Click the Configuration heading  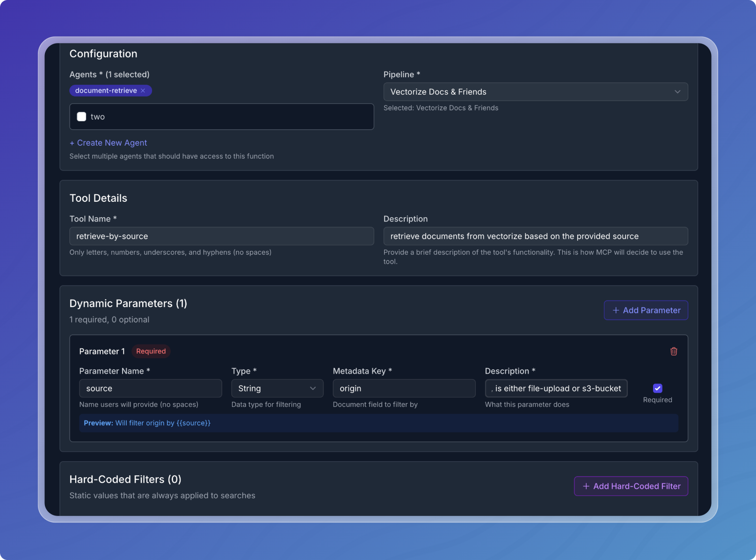[x=103, y=54]
